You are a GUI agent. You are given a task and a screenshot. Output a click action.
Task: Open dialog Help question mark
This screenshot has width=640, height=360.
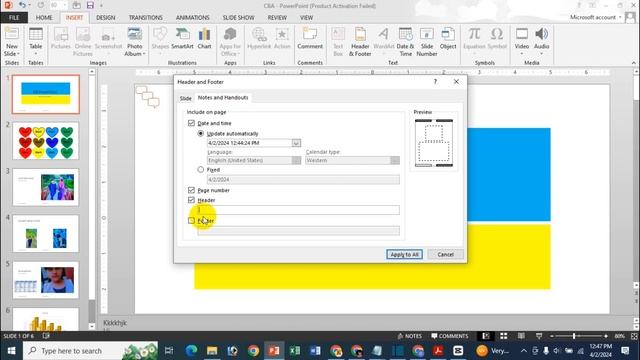pyautogui.click(x=435, y=82)
